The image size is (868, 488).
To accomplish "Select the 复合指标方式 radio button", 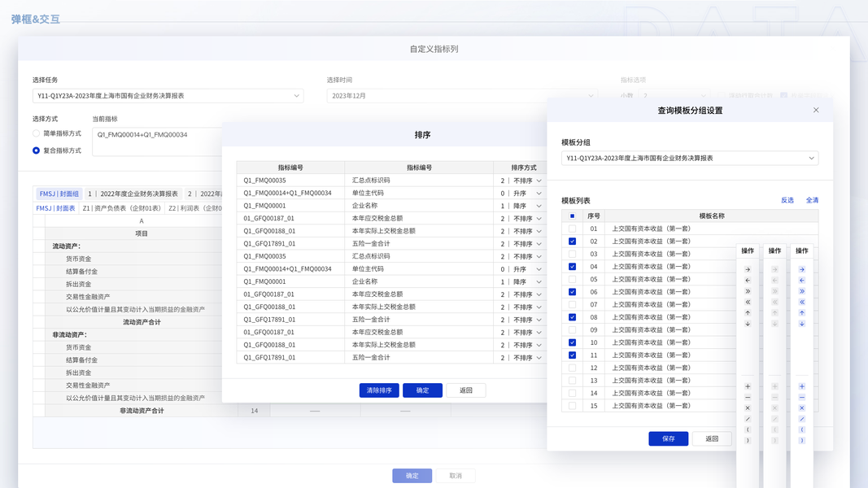I will (36, 150).
